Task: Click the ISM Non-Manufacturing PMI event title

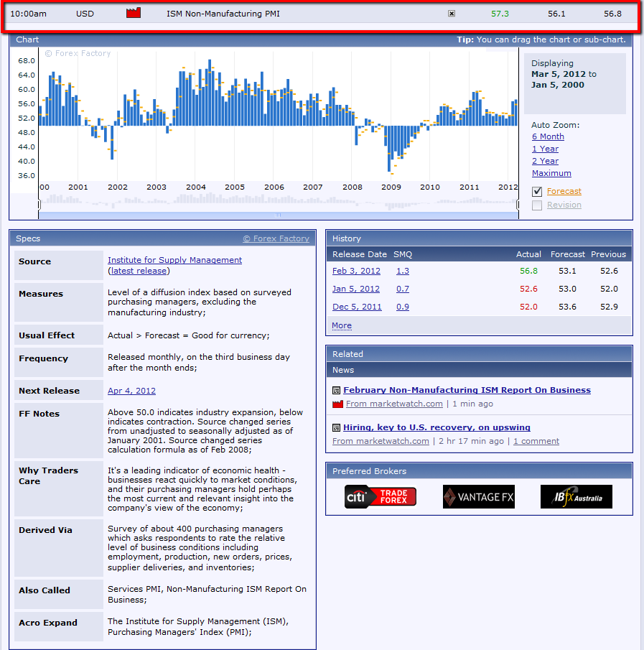Action: pos(223,14)
